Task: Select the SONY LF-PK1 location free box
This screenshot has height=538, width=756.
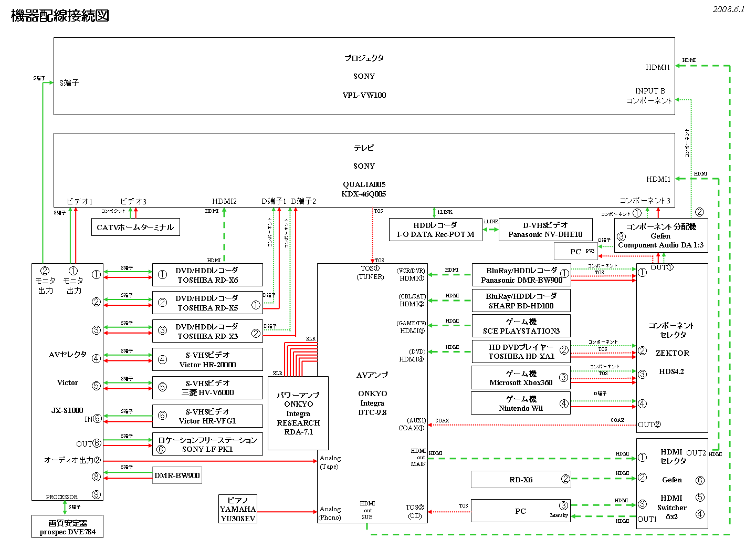Action: click(207, 444)
